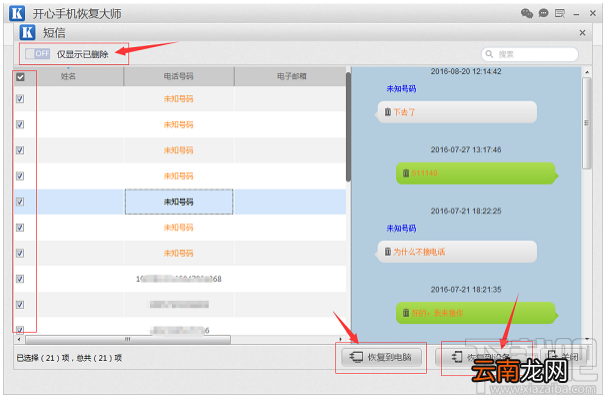Sort by the 电话号码 column header
This screenshot has height=399, width=605.
tap(179, 76)
